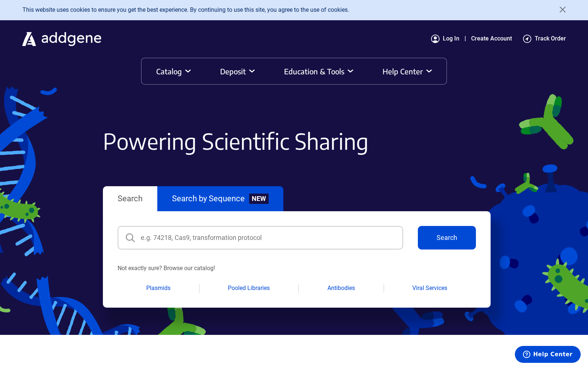Click the blue Search button
The height and width of the screenshot is (368, 588).
click(447, 238)
